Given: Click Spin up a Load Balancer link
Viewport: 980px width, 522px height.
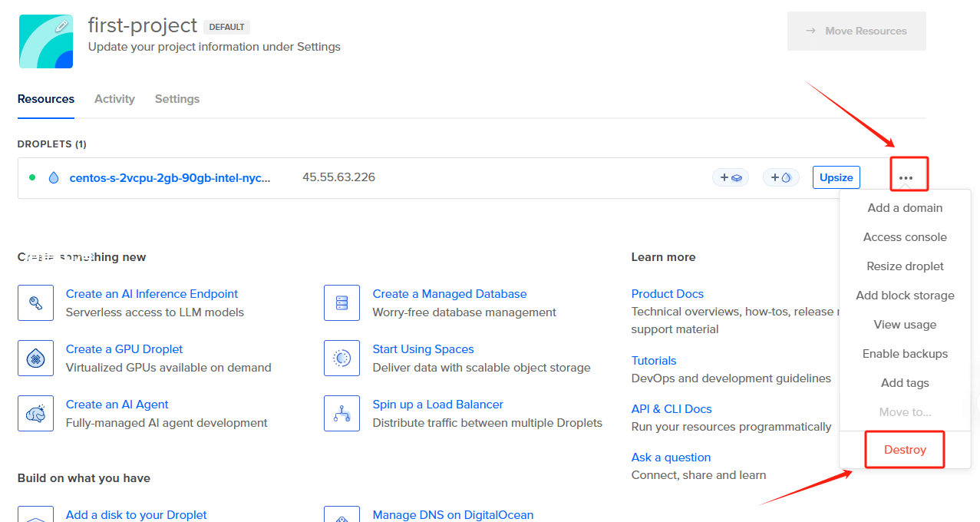Looking at the screenshot, I should click(438, 405).
